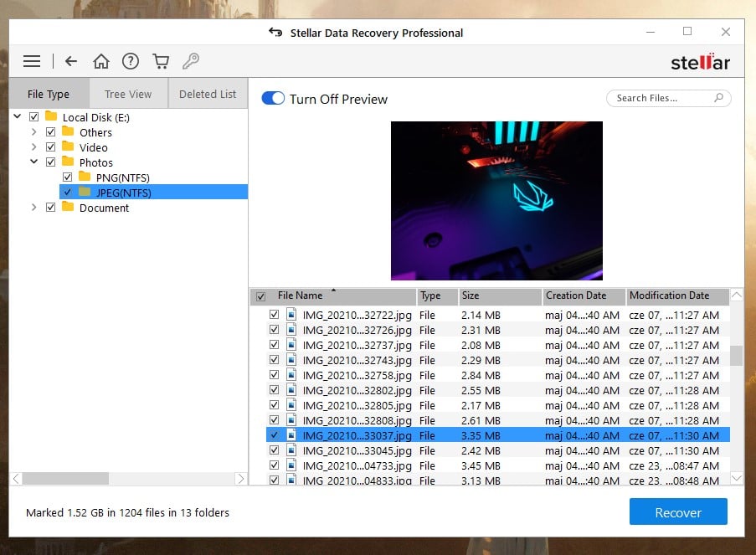Click the Others folder icon
756x555 pixels.
pyautogui.click(x=68, y=131)
